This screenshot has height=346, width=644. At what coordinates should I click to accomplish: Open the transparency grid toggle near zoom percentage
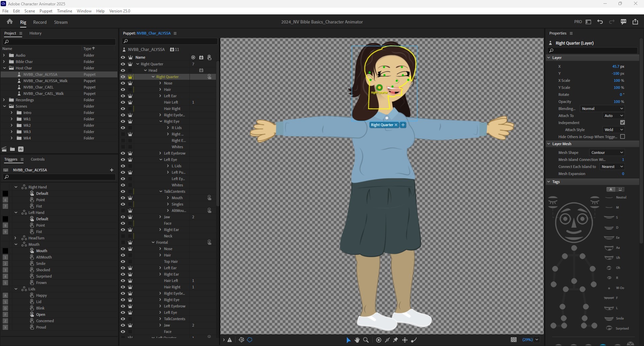pyautogui.click(x=514, y=340)
